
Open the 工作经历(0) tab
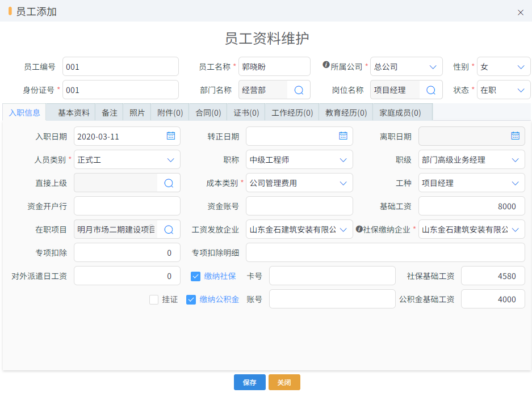tap(292, 112)
